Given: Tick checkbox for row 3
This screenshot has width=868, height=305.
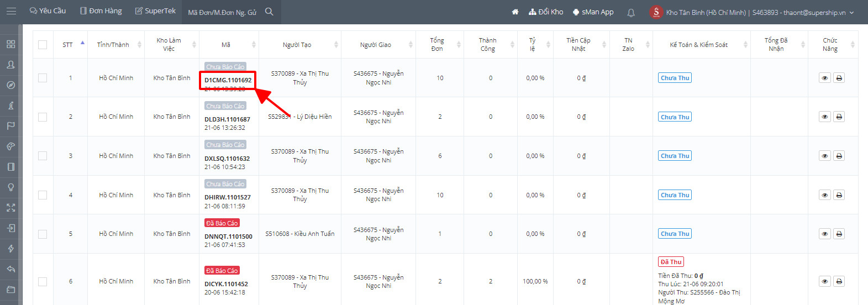Looking at the screenshot, I should 43,156.
